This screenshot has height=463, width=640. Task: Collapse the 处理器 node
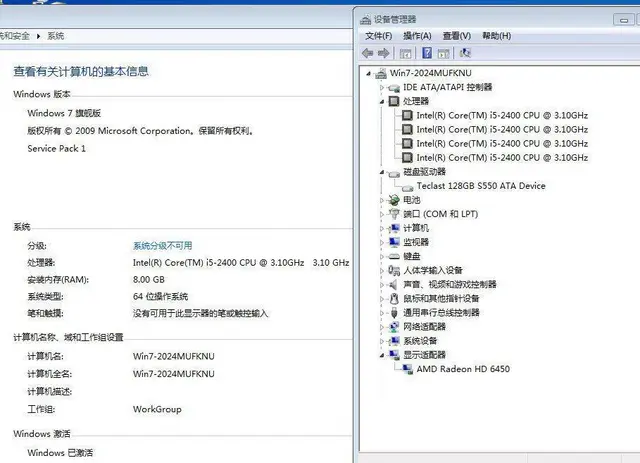382,101
